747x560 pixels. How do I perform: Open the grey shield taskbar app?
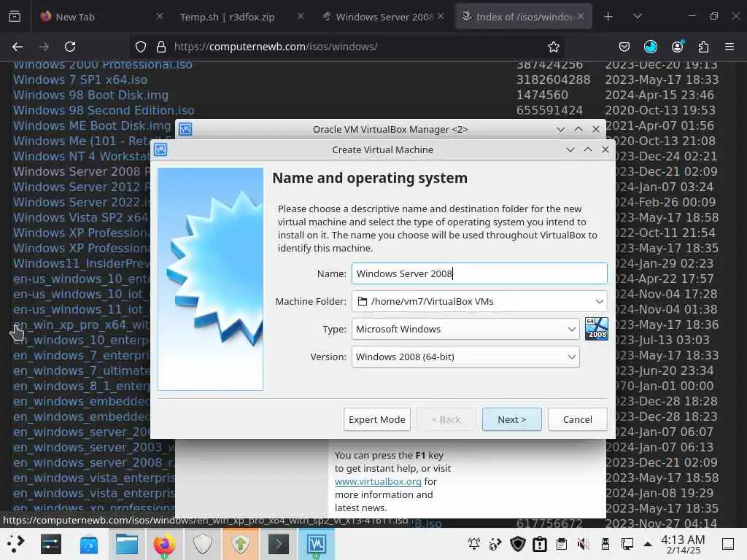(203, 544)
